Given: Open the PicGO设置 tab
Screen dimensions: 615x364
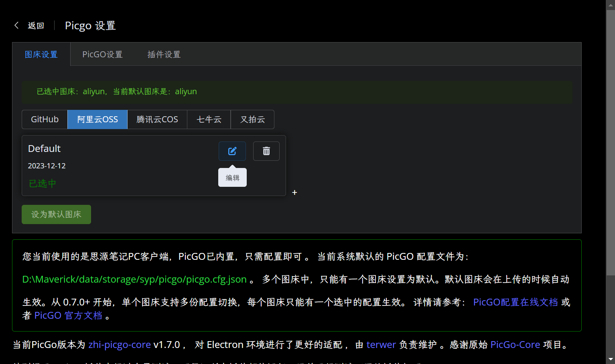Looking at the screenshot, I should pos(102,55).
